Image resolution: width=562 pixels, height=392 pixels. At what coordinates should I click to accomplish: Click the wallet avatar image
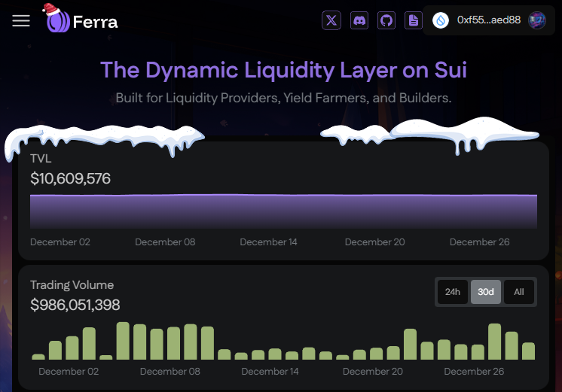coord(537,20)
